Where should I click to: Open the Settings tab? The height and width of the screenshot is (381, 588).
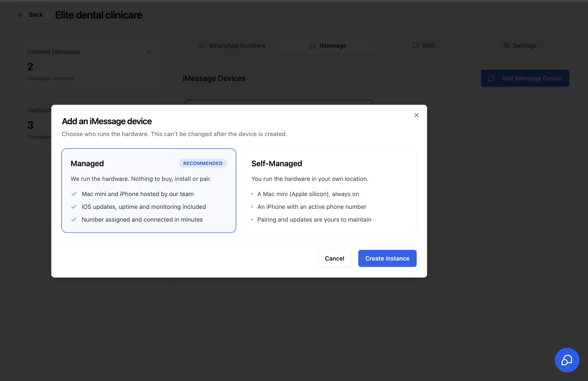pos(520,46)
